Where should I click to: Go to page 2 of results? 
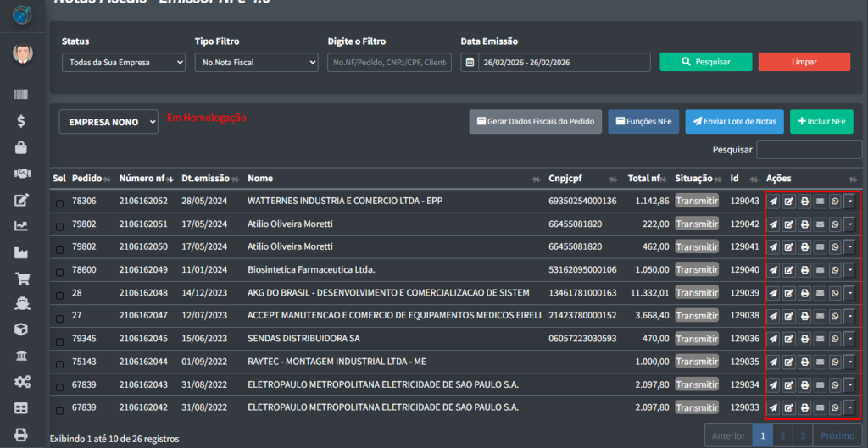[x=782, y=436]
